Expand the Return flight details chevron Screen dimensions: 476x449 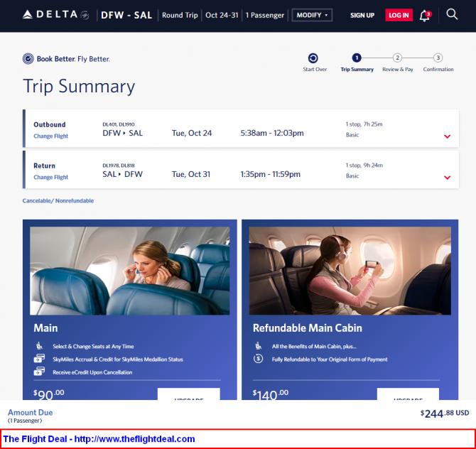(x=447, y=178)
